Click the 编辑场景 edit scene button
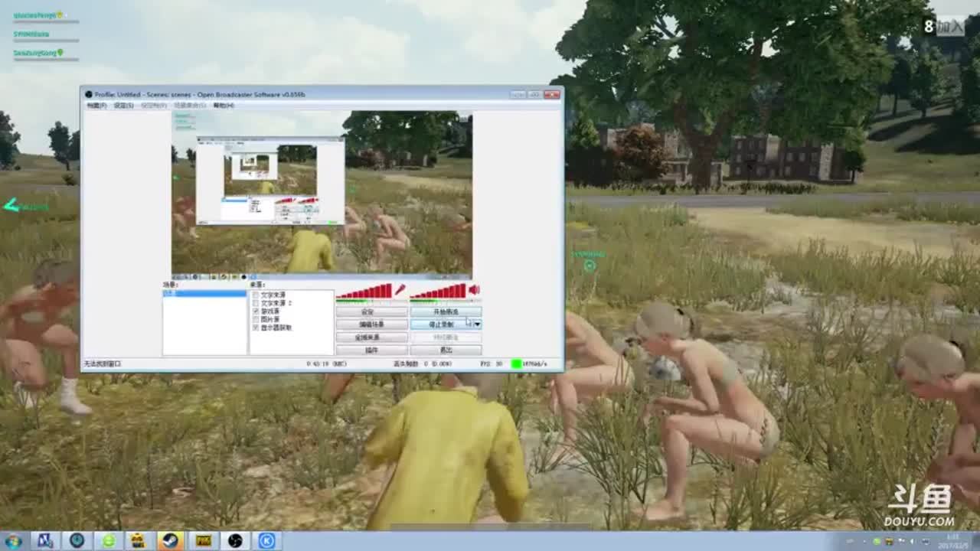This screenshot has width=980, height=551. [371, 324]
